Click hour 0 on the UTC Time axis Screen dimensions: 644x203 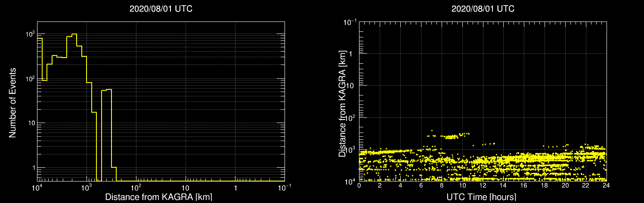click(x=359, y=186)
